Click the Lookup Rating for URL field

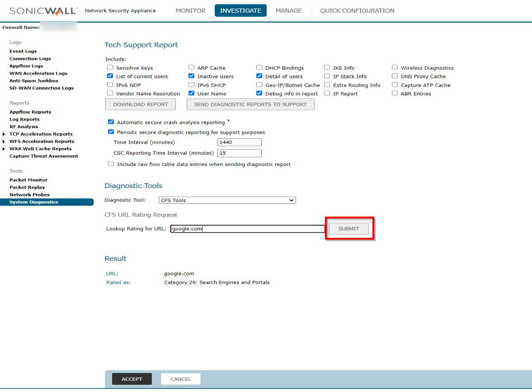(x=247, y=229)
